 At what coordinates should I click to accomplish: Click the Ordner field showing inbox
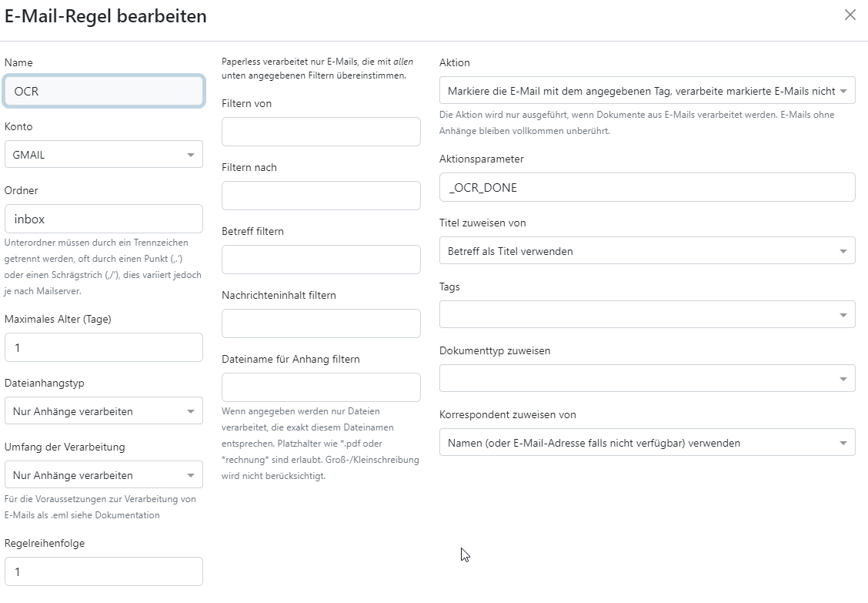coord(104,218)
